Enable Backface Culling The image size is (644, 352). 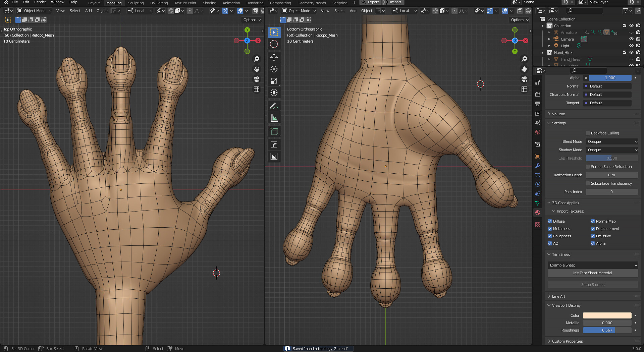tap(588, 133)
